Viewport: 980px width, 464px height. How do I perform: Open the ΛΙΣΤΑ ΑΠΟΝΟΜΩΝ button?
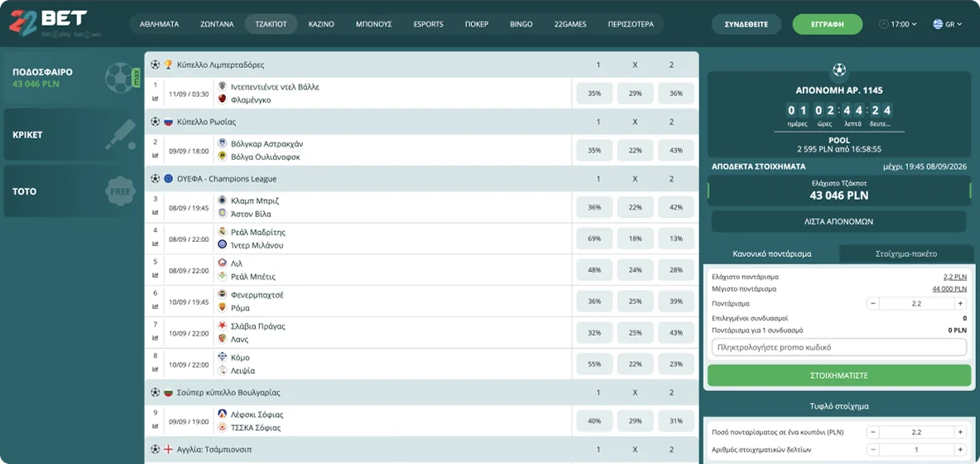point(838,221)
